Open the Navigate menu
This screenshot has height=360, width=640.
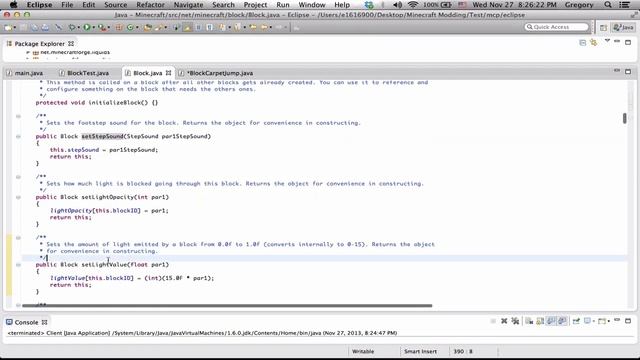(188, 5)
